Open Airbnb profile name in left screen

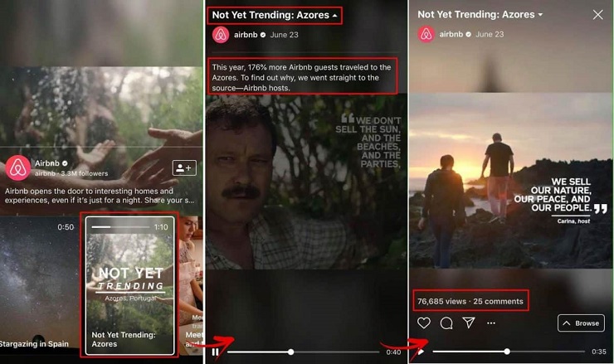coord(47,163)
